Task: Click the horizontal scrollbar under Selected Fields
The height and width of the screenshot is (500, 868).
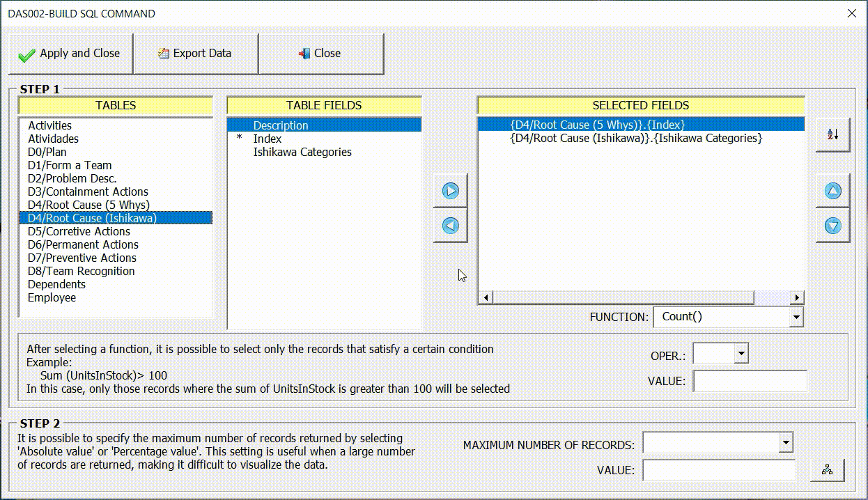Action: pyautogui.click(x=627, y=297)
